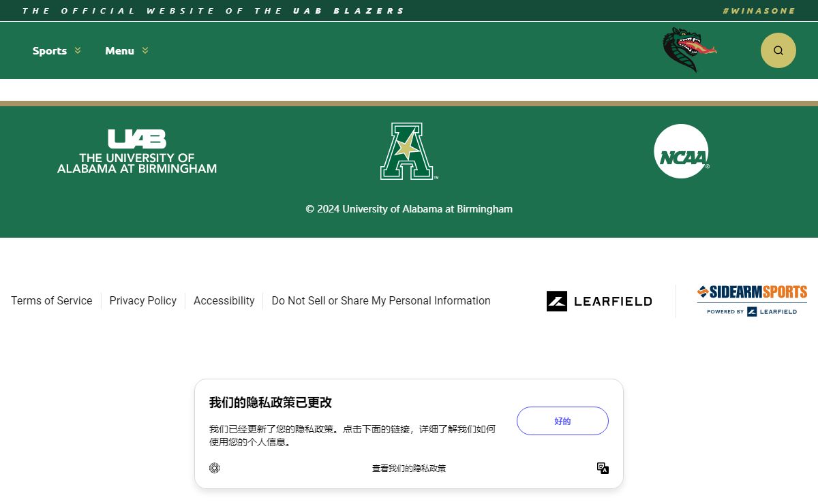Expand the Menu dropdown

[127, 50]
